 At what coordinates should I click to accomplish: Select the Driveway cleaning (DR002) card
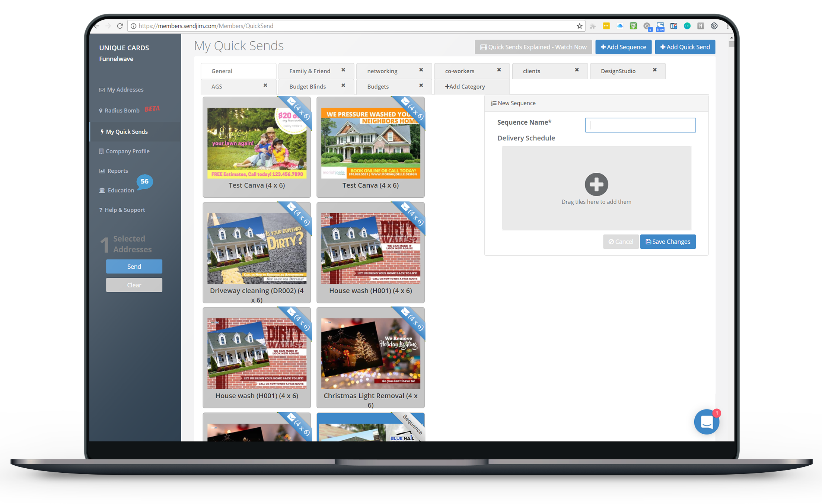point(257,253)
